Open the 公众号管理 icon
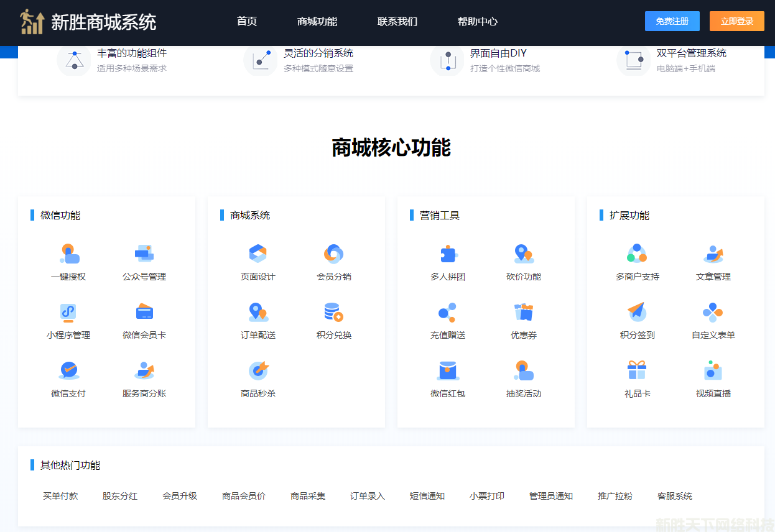The height and width of the screenshot is (532, 775). pos(144,254)
